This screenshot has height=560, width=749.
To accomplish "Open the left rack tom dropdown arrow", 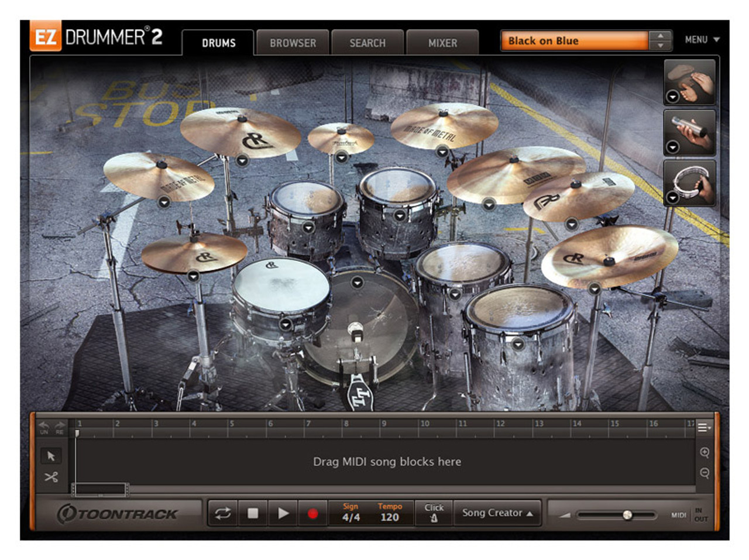I will coord(308,227).
